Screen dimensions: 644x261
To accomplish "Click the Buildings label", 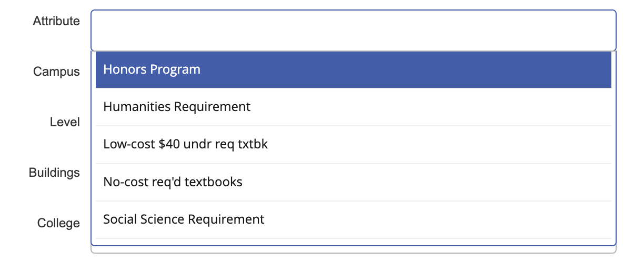I will point(54,173).
